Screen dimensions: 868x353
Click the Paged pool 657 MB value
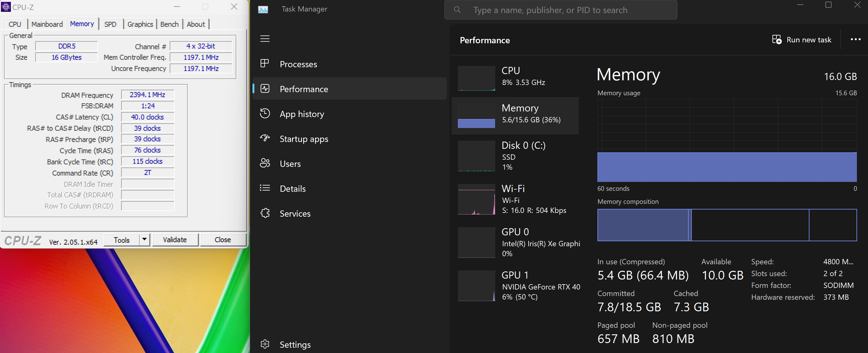pos(618,338)
